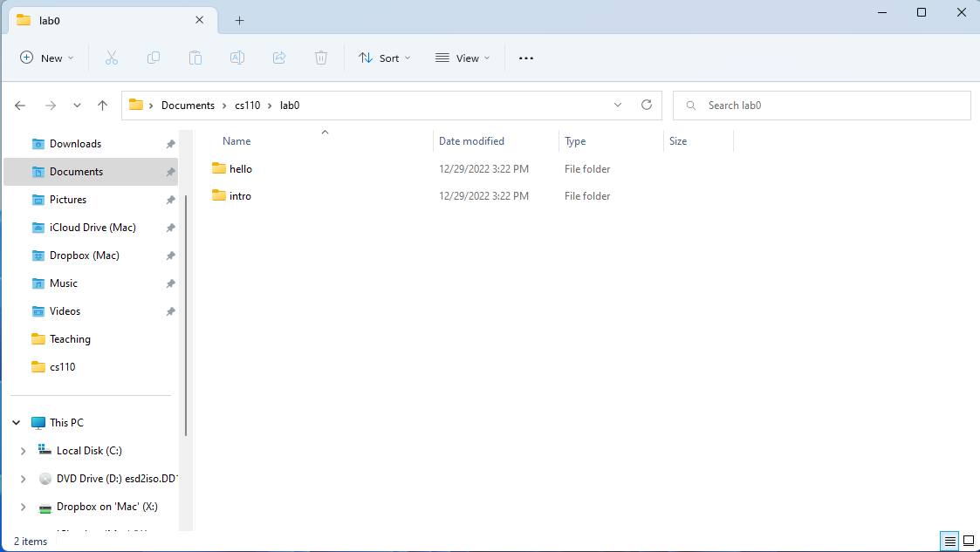Open the Teaching folder from sidebar
980x552 pixels.
pyautogui.click(x=72, y=338)
